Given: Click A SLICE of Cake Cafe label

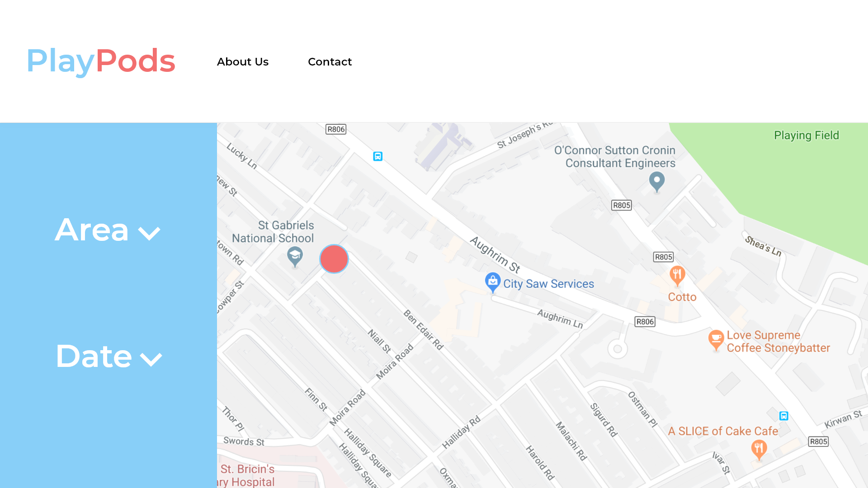Looking at the screenshot, I should point(723,431).
